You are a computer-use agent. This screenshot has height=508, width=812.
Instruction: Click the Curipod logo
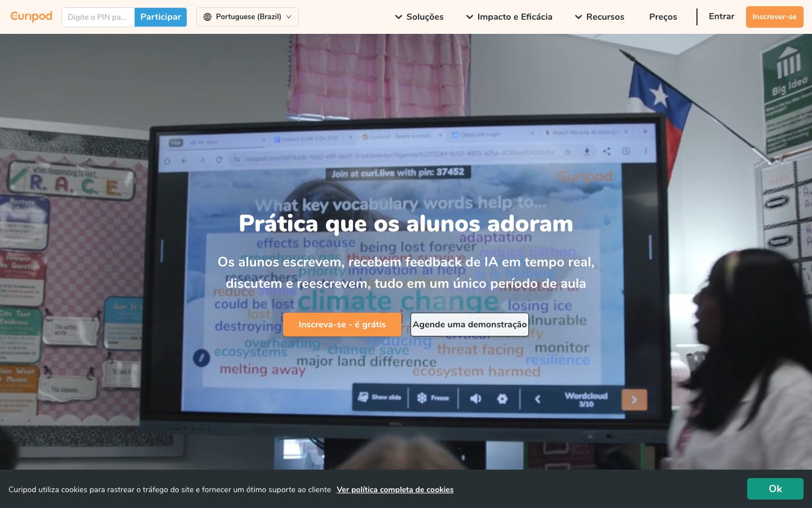[x=32, y=16]
